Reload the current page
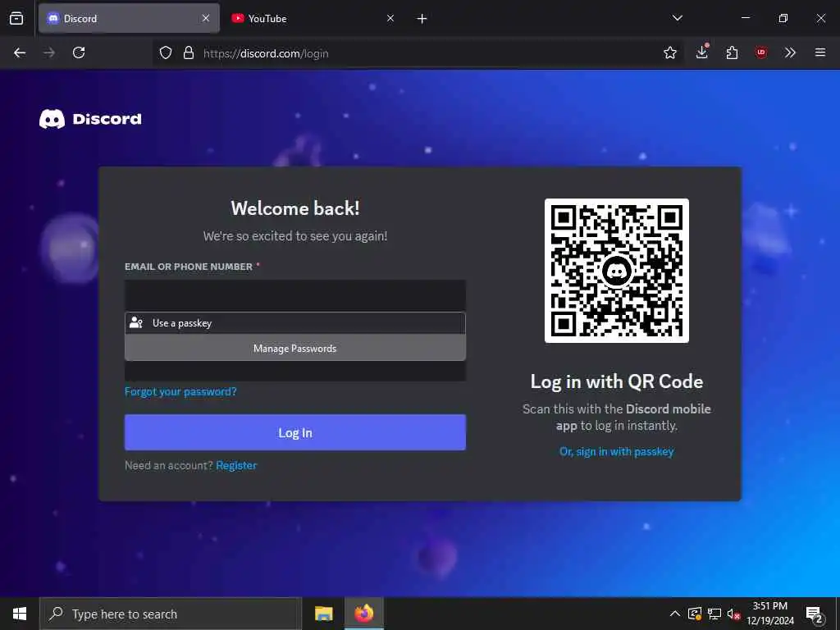This screenshot has width=840, height=630. click(x=79, y=52)
